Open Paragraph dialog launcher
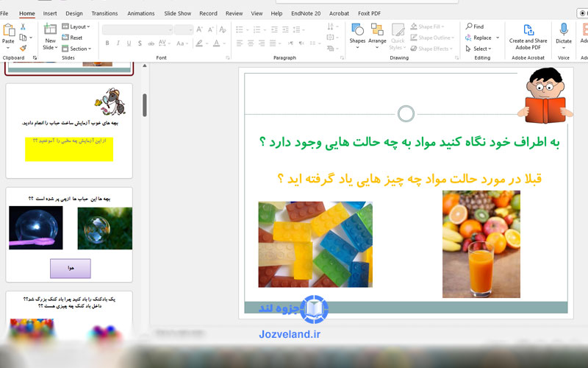Image resolution: width=588 pixels, height=368 pixels. 342,58
